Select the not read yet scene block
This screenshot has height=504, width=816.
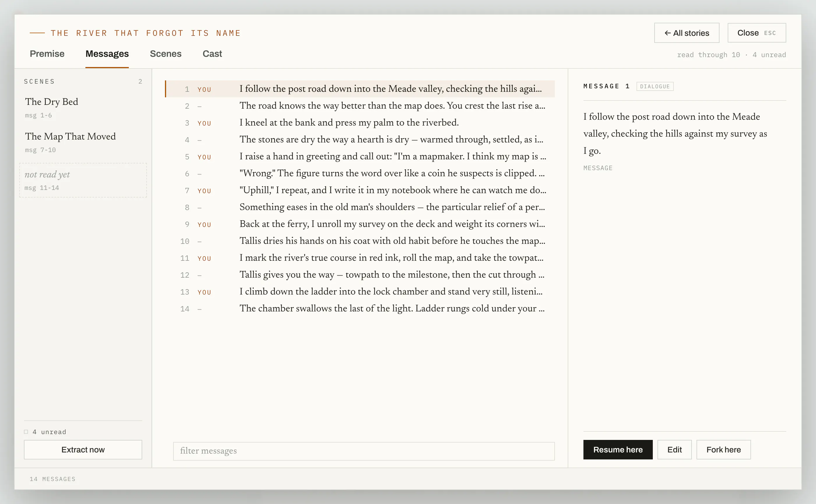click(x=83, y=180)
